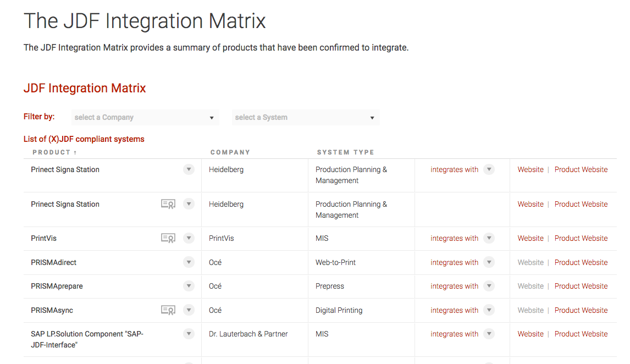This screenshot has height=364, width=630.
Task: Expand SAP LP.Solution Component row arrow
Action: coord(189,334)
